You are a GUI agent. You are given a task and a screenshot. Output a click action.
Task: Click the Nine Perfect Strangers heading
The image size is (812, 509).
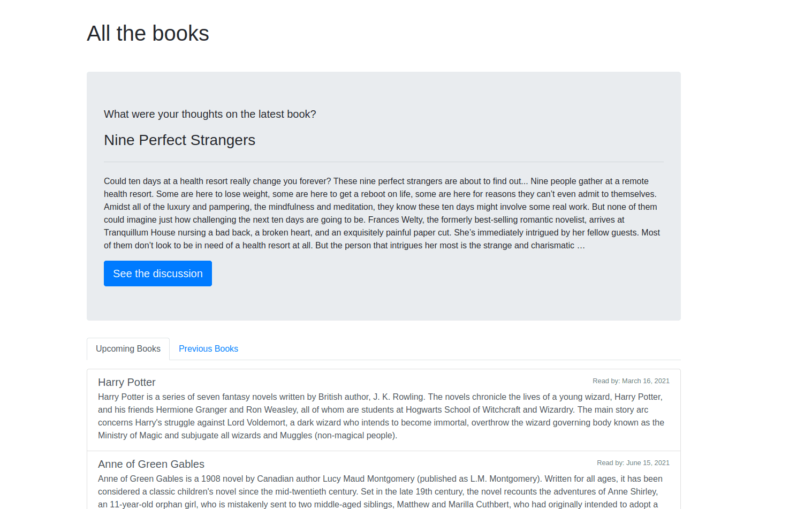(x=179, y=140)
